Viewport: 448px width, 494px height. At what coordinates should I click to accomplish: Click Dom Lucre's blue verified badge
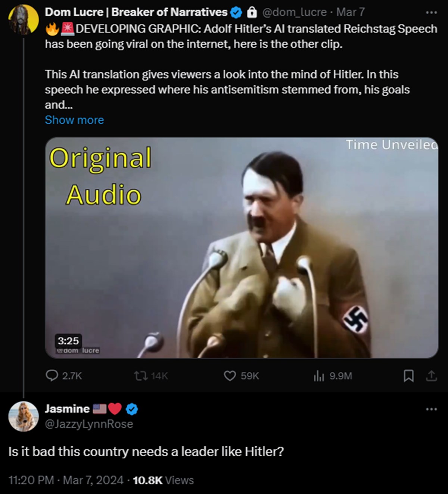(236, 13)
